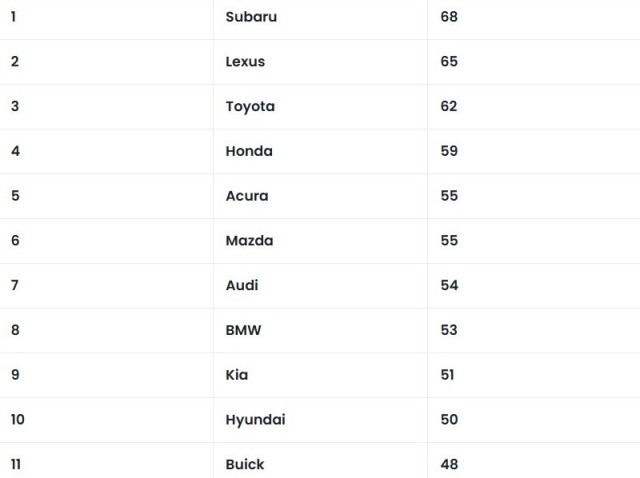Click the score 48 for Buick
Screen dimensions: 640x478
[449, 464]
